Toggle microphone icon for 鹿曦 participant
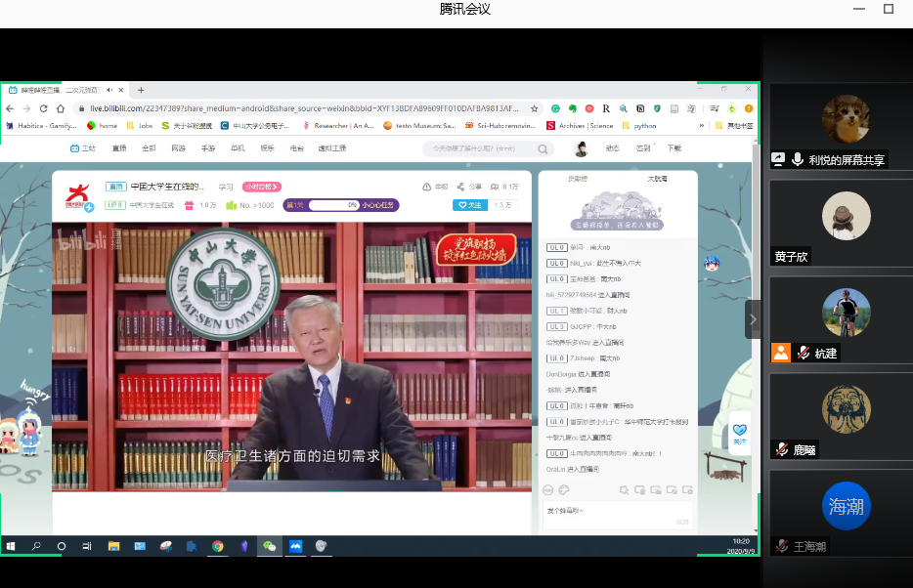 click(x=782, y=449)
